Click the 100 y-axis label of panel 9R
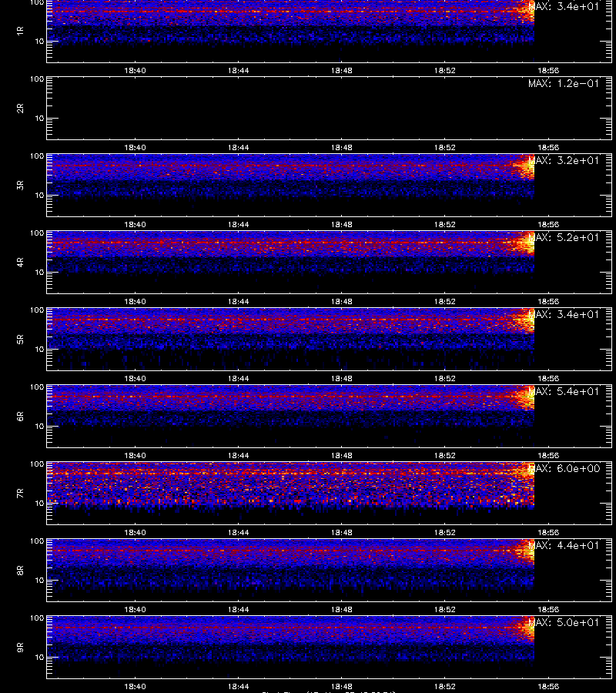Screen dimensions: 616x693 37,618
